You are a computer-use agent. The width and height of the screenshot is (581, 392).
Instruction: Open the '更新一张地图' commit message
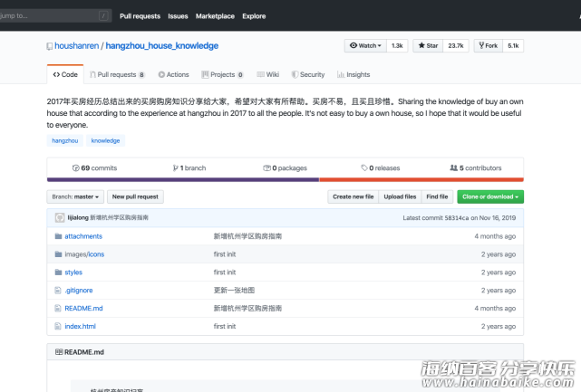click(x=234, y=291)
